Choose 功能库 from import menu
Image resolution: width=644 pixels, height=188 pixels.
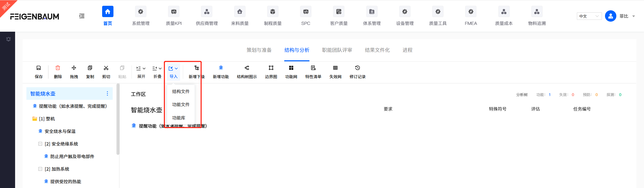(x=181, y=118)
